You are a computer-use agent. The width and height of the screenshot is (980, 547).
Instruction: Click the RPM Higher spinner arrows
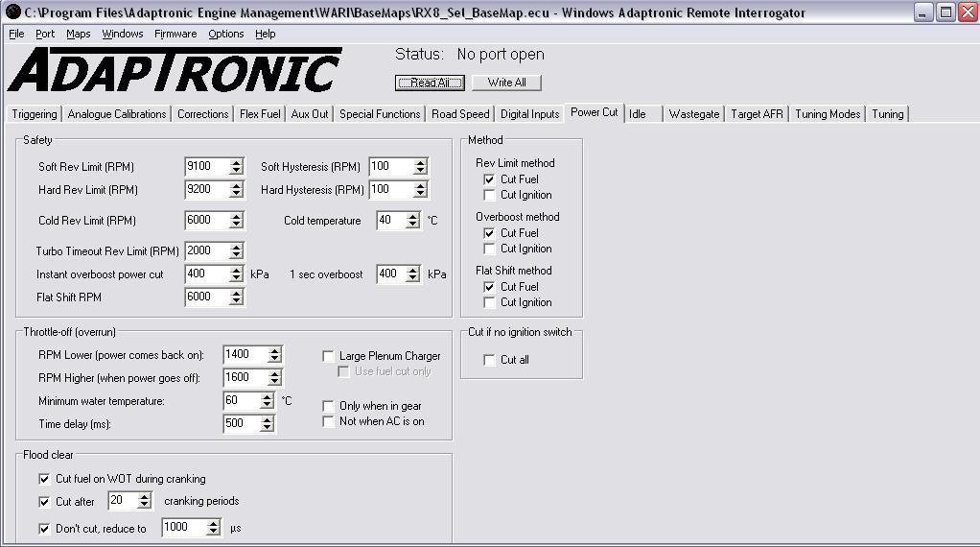pos(274,377)
